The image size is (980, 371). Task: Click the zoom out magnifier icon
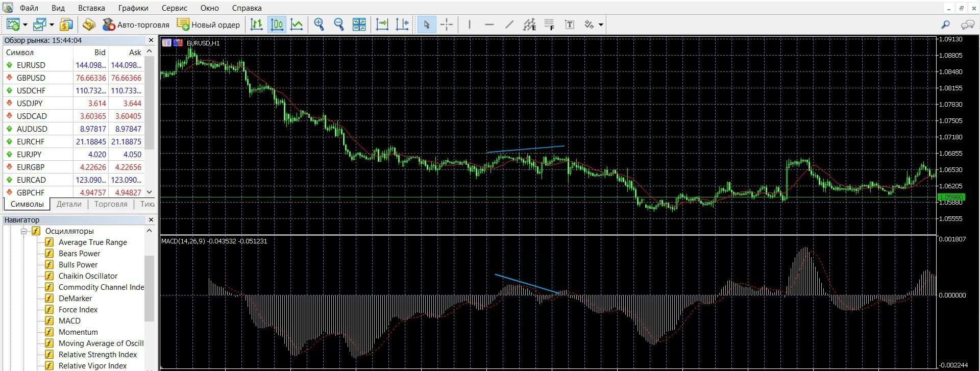[x=339, y=24]
